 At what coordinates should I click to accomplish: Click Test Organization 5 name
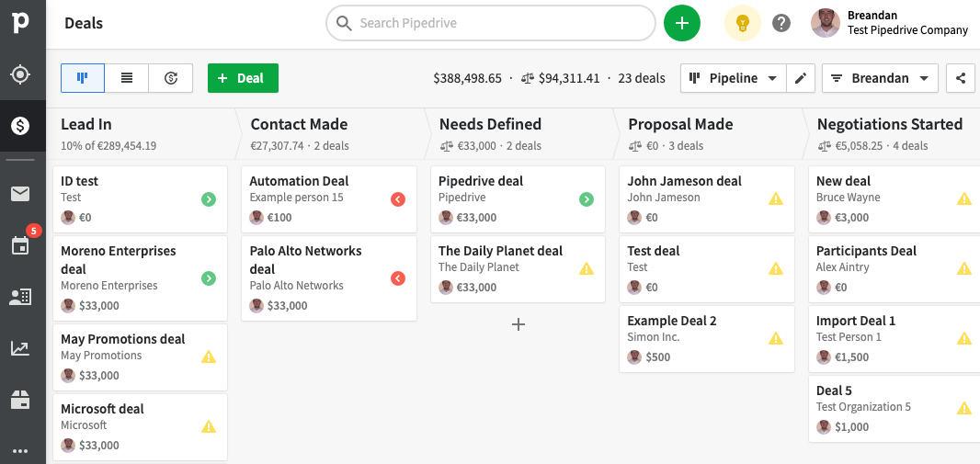863,407
